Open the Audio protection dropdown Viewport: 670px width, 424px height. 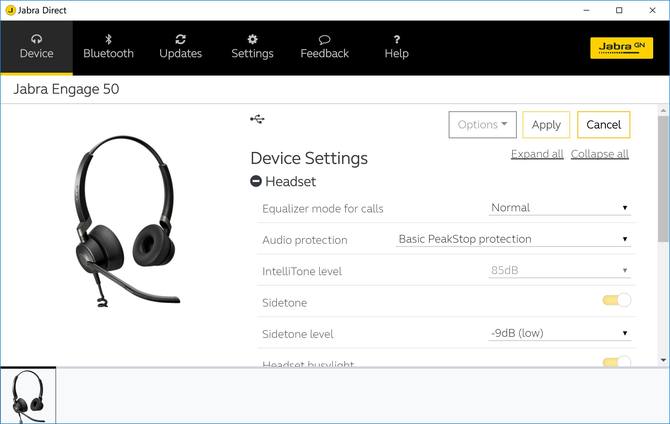point(513,239)
